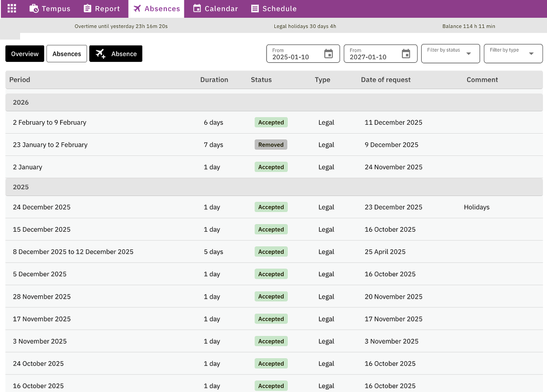The image size is (547, 392).
Task: Click the Duration column header
Action: [214, 80]
